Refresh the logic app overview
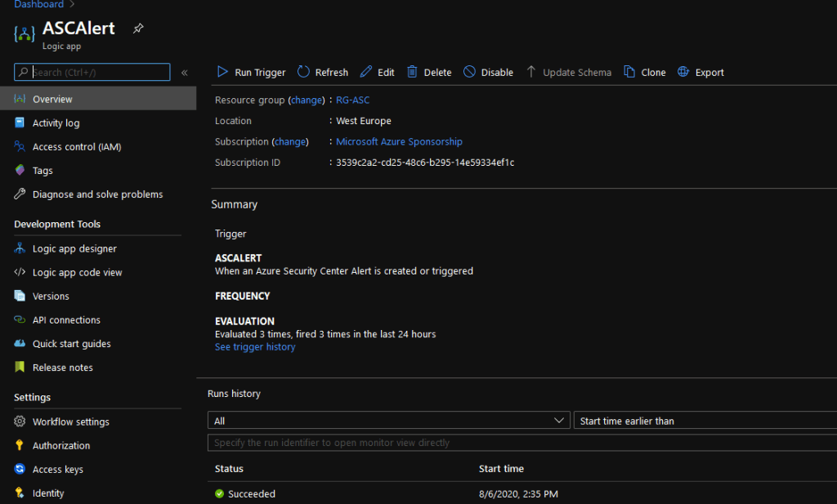Image resolution: width=837 pixels, height=504 pixels. coord(322,72)
